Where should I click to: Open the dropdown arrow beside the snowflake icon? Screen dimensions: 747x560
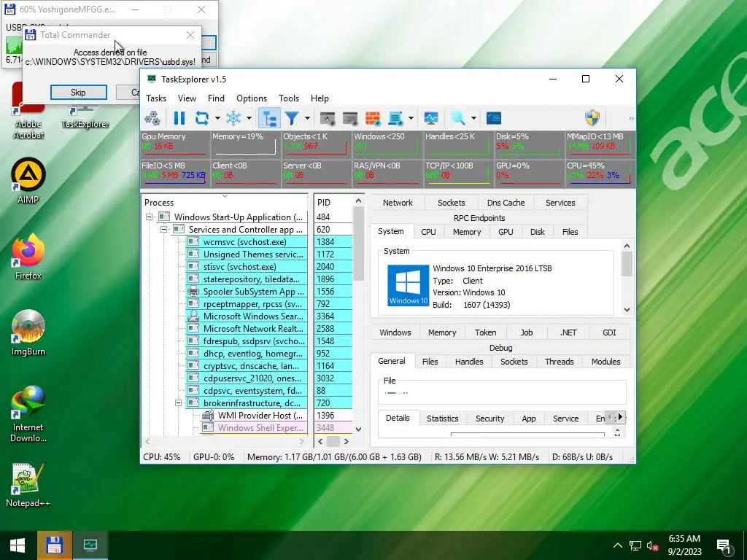[249, 118]
